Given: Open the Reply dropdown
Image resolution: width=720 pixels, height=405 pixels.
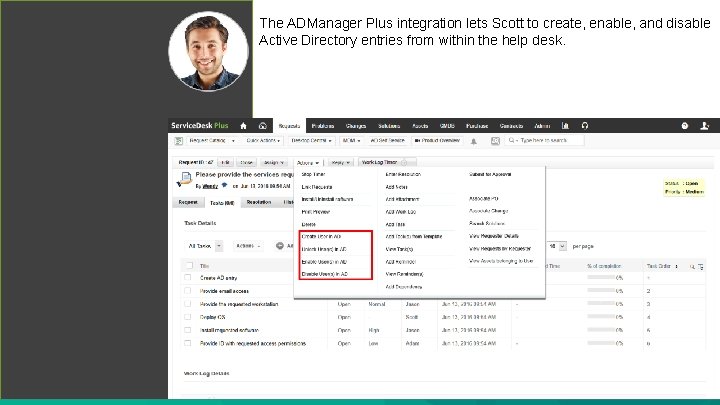Looking at the screenshot, I should (x=341, y=163).
